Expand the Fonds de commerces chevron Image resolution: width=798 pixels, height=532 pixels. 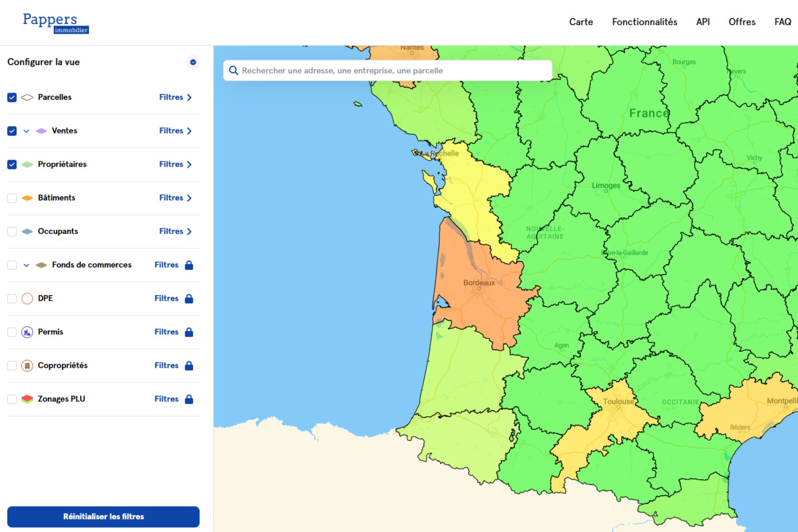pos(27,265)
